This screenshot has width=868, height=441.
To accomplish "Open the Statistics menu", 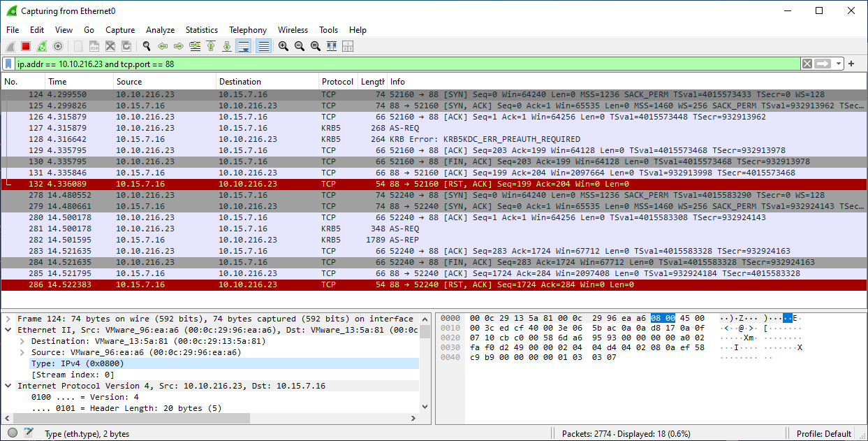I will click(202, 30).
